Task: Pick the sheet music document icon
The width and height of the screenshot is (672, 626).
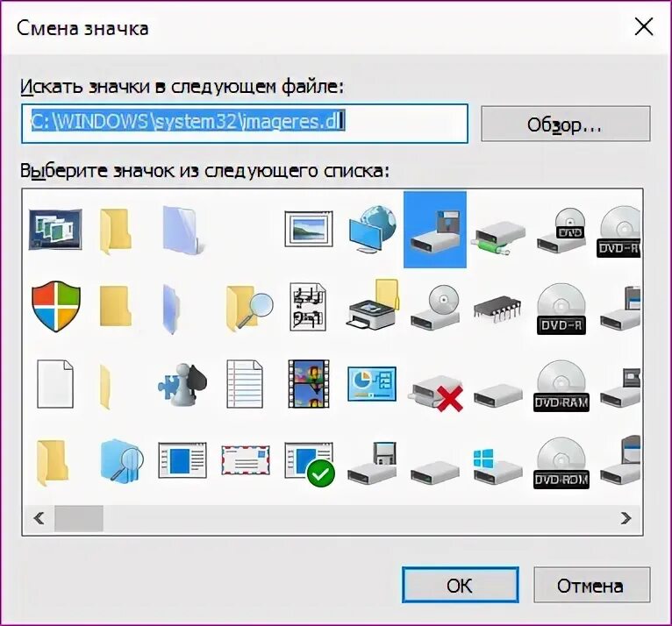Action: click(308, 307)
